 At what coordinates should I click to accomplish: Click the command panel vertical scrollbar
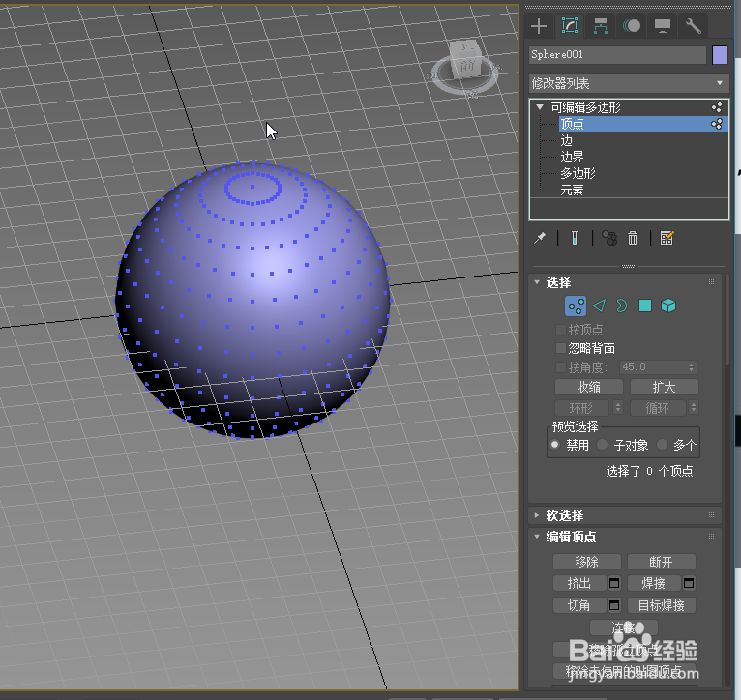(x=727, y=321)
